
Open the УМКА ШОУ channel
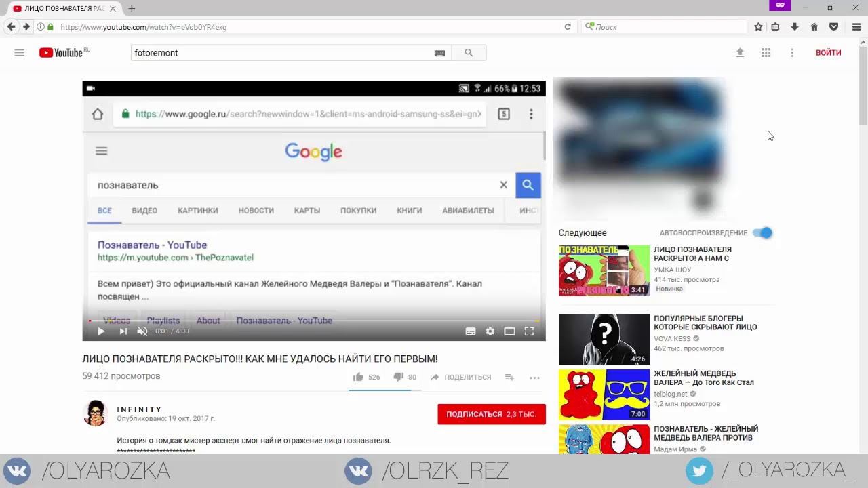pyautogui.click(x=673, y=270)
